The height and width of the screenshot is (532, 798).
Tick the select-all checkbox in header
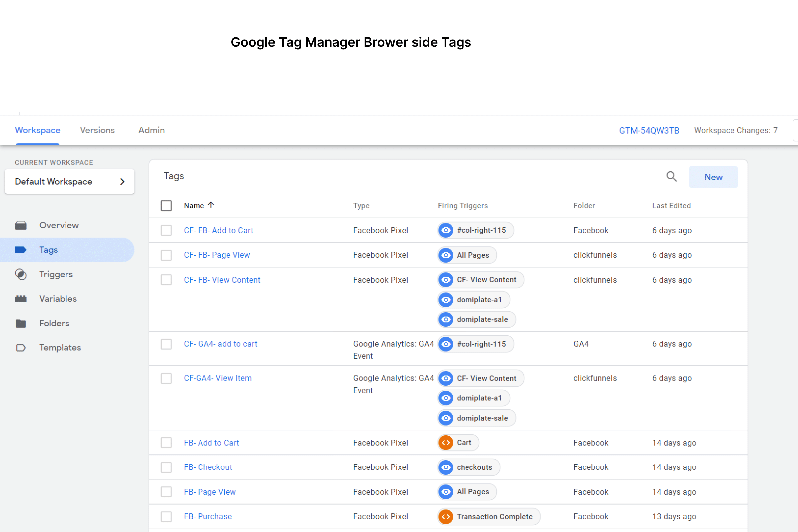[x=166, y=205]
